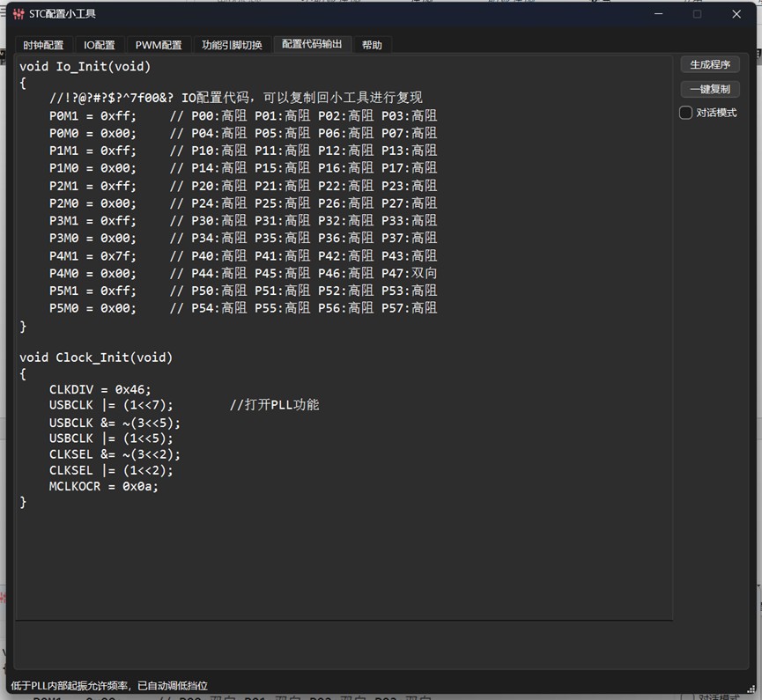Click the 'USBCLK &= ~(3<<5);' line

(x=115, y=424)
